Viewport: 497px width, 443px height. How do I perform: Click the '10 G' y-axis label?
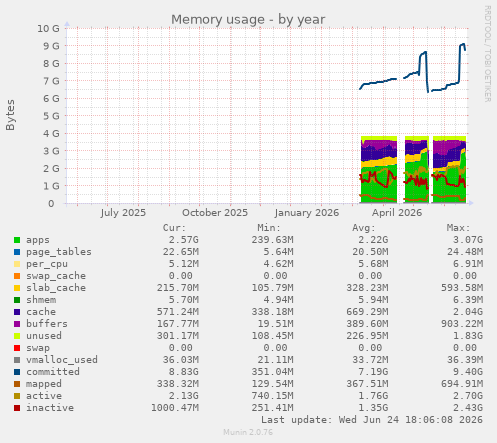pos(48,29)
